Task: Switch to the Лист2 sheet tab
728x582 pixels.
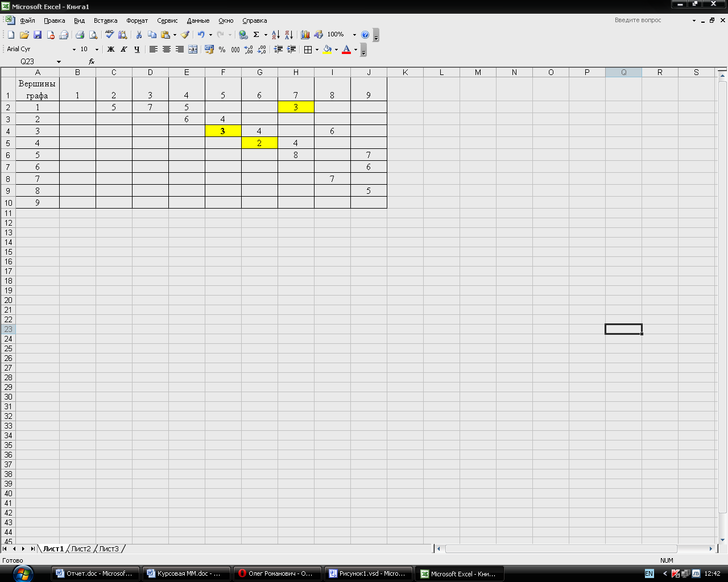Action: (x=81, y=548)
